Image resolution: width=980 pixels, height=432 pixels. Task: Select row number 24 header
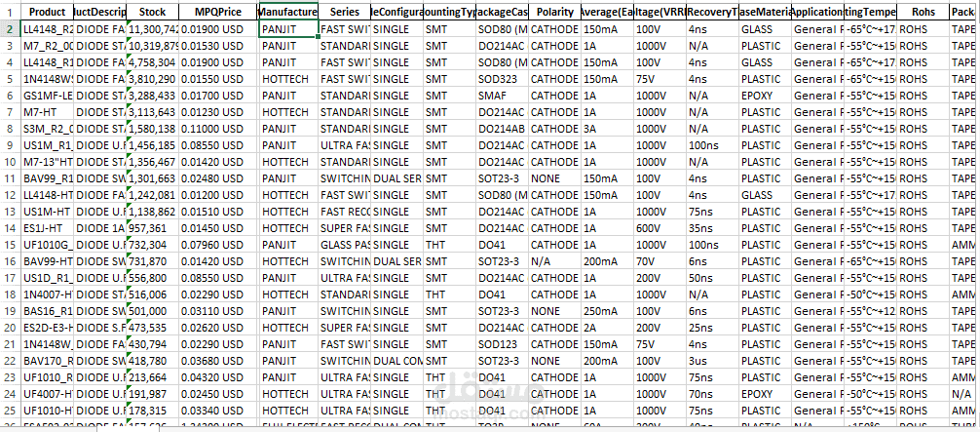[x=10, y=394]
